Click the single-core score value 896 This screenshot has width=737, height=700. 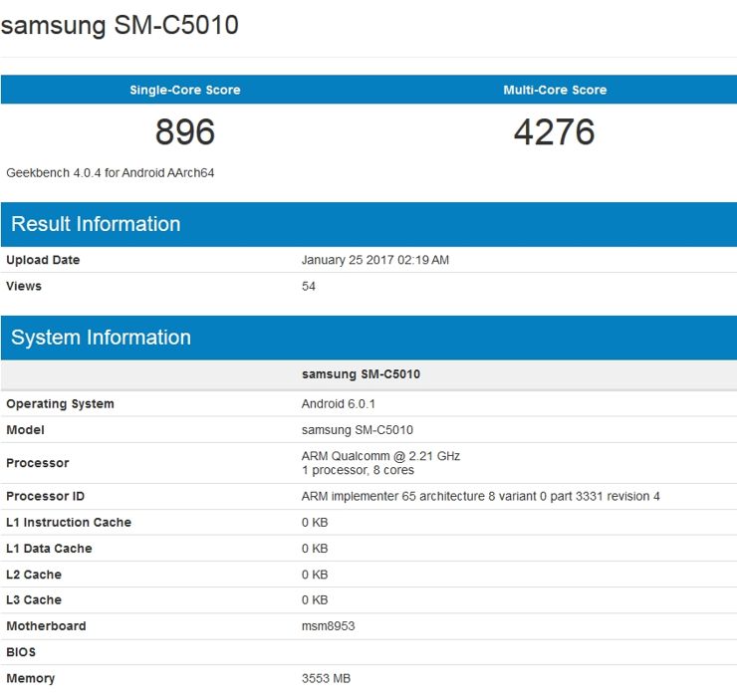(184, 132)
